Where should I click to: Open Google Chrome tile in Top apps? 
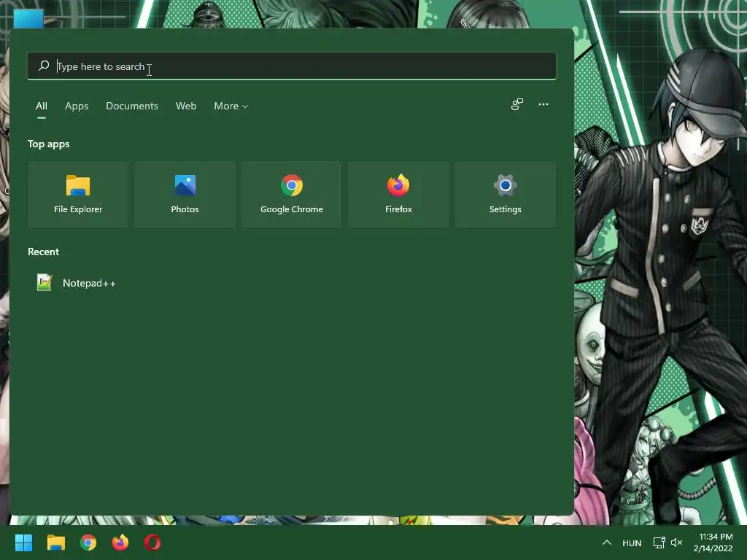292,195
